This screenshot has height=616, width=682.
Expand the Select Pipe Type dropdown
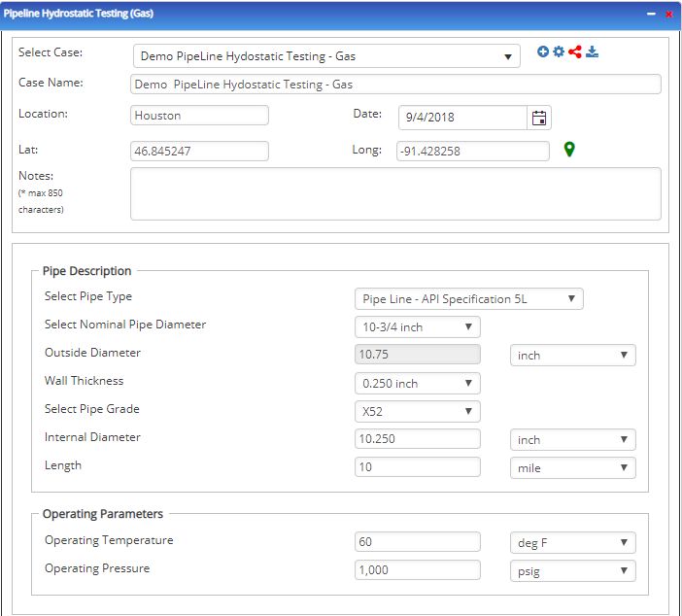point(469,299)
